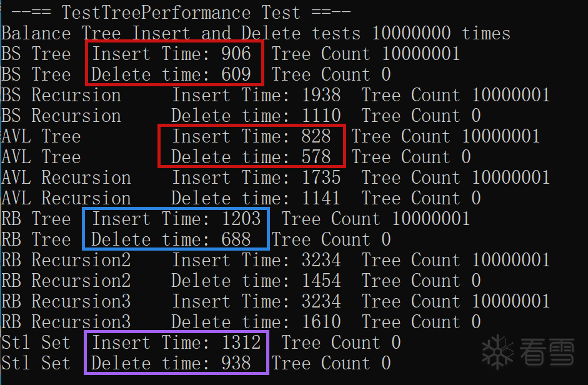This screenshot has width=588, height=385.
Task: Click AVL Recursion insert time 1735
Action: 321,177
